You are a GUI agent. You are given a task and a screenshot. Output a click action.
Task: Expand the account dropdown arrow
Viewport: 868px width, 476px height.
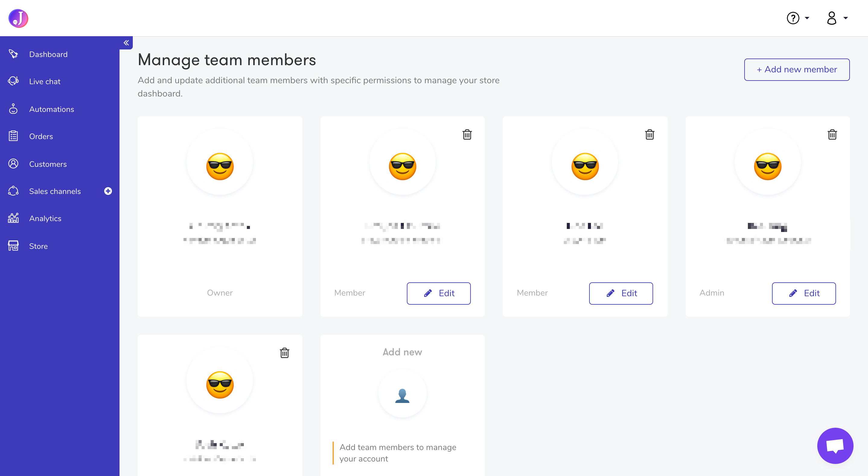(x=845, y=18)
